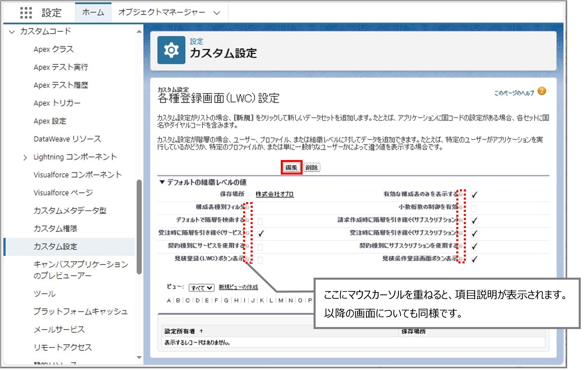Image resolution: width=588 pixels, height=370 pixels.
Task: Click help icon beside 見積登録(LWC)ボタン表示
Action: 247,259
